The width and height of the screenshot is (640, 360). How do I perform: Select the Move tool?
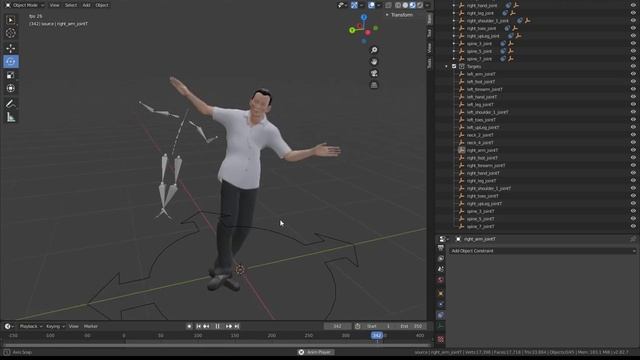pyautogui.click(x=11, y=48)
